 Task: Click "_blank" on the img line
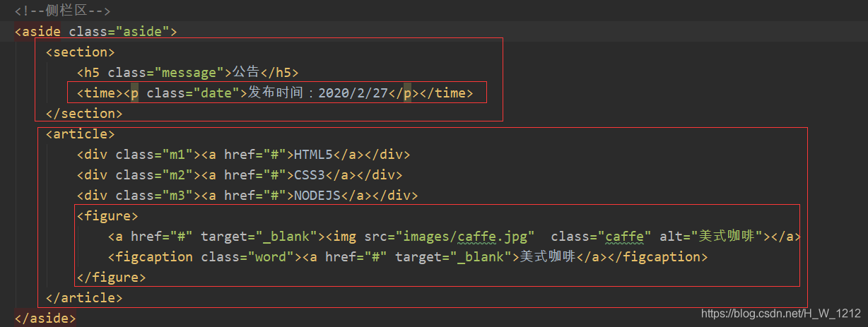click(286, 237)
